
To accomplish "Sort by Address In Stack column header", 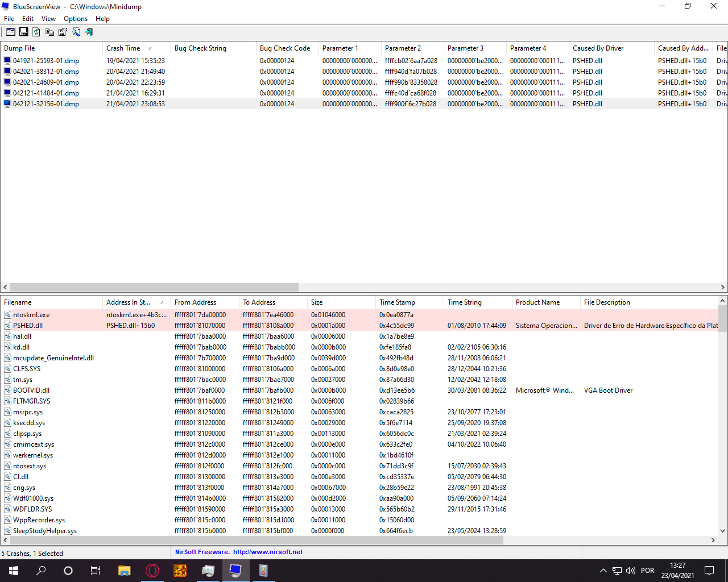I will [136, 302].
